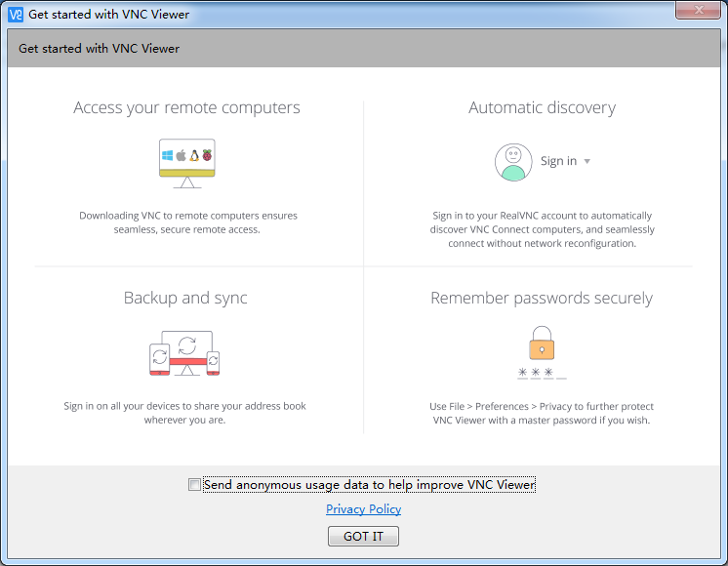Click the 'Remember passwords securely' heading
The width and height of the screenshot is (728, 566).
pos(542,298)
